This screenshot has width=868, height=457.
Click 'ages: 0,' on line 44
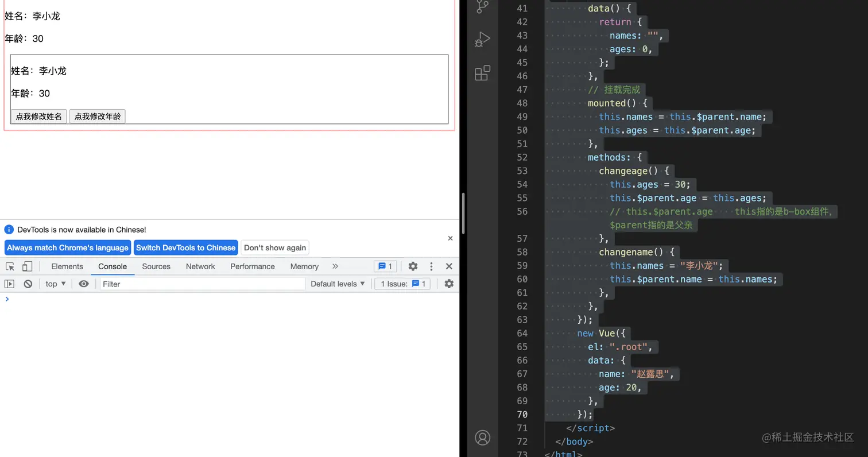pos(631,49)
